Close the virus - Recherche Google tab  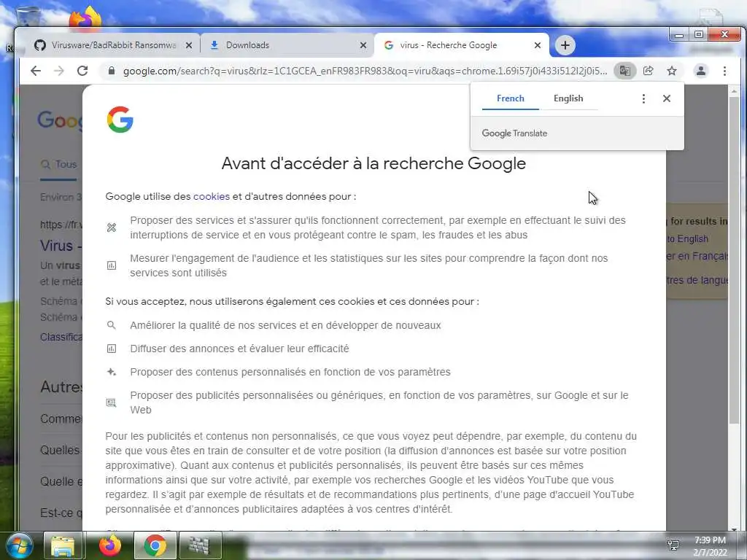pos(538,45)
